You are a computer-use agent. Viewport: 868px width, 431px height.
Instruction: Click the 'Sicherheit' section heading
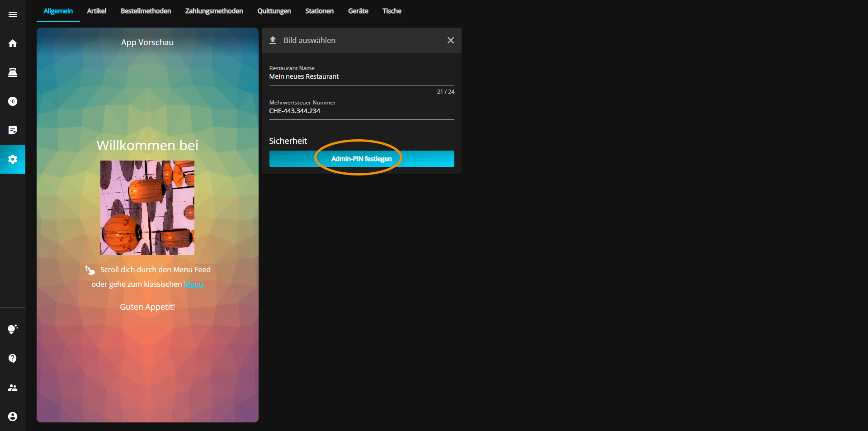click(288, 141)
